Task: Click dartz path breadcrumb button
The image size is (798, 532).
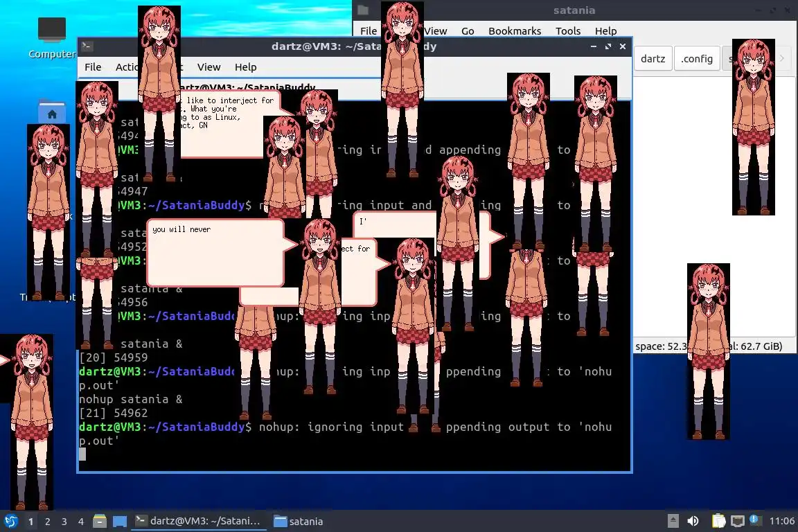Action: tap(653, 59)
